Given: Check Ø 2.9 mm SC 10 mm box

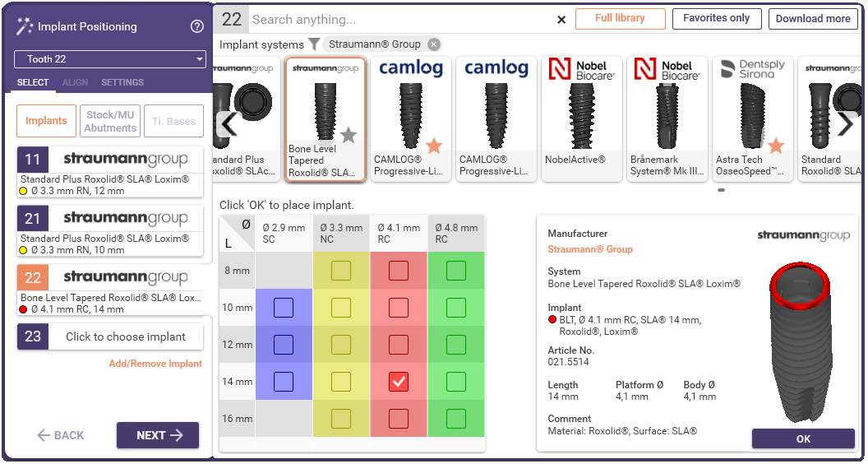Looking at the screenshot, I should 284,308.
